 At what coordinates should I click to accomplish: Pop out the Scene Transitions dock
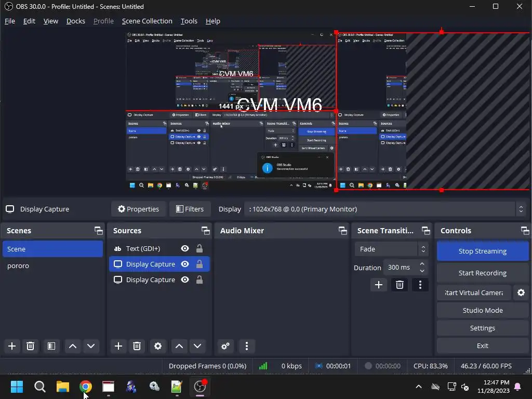(426, 231)
